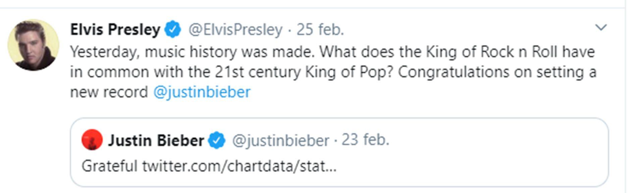The height and width of the screenshot is (193, 644).
Task: Click Justin Bieber's small red avatar
Action: pyautogui.click(x=92, y=140)
